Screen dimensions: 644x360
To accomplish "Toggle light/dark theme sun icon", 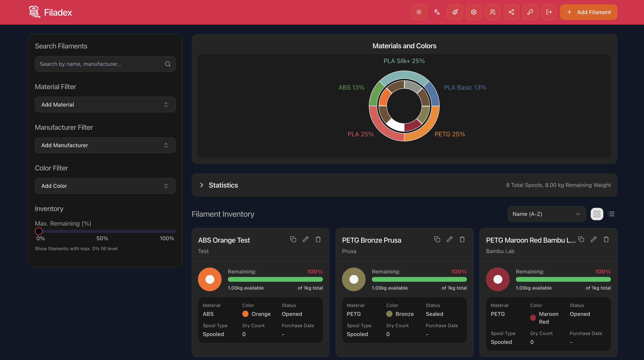I will click(x=419, y=12).
